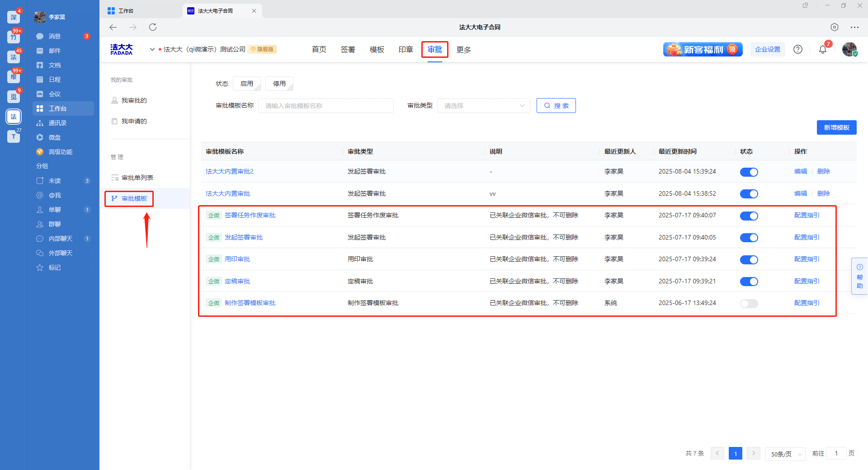
Task: Open the help question mark icon
Action: pyautogui.click(x=798, y=49)
